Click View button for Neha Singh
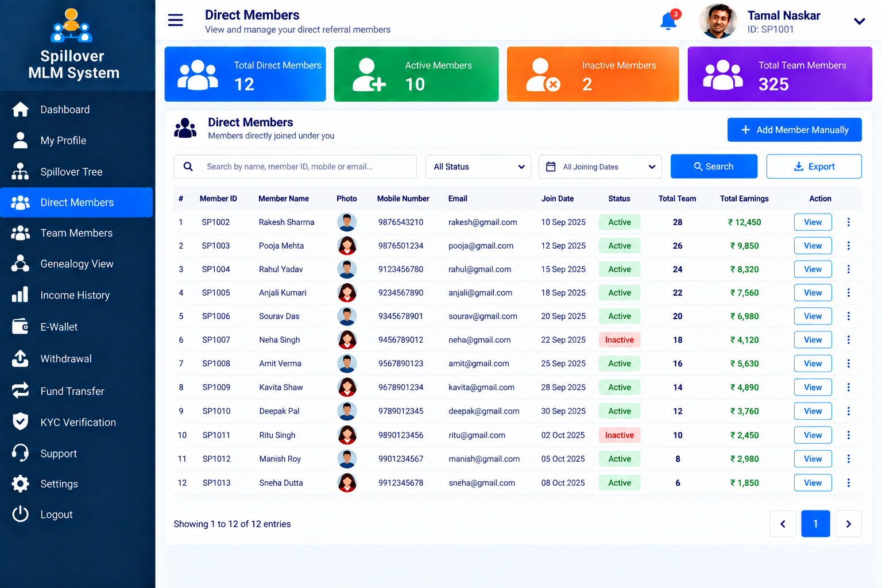The width and height of the screenshot is (882, 588). point(813,340)
